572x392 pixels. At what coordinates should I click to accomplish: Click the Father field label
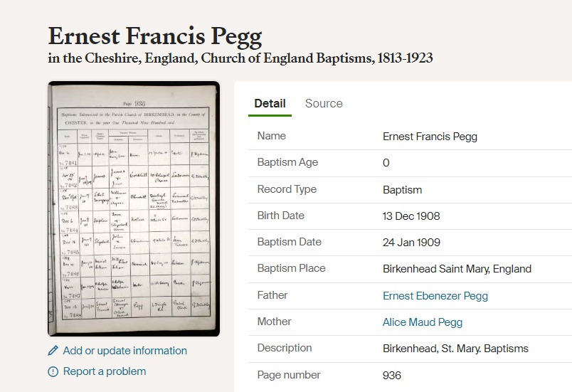[272, 295]
